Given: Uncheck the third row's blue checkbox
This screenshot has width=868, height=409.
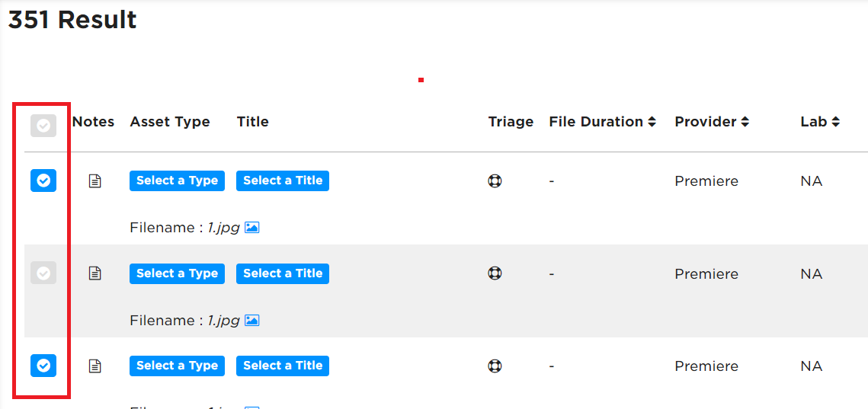Looking at the screenshot, I should pos(43,366).
